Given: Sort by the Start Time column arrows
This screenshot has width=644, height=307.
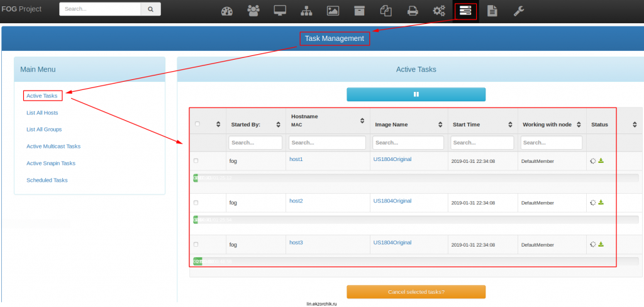Looking at the screenshot, I should pos(510,125).
